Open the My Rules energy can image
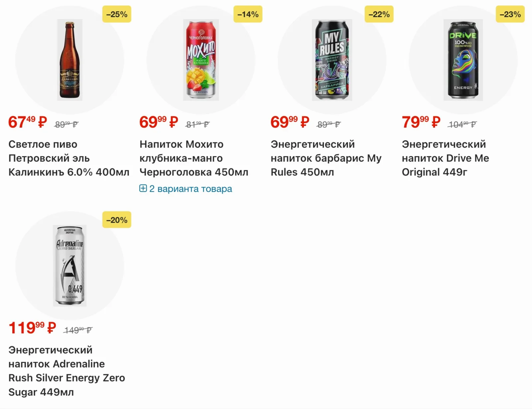The height and width of the screenshot is (409, 532). click(x=332, y=60)
